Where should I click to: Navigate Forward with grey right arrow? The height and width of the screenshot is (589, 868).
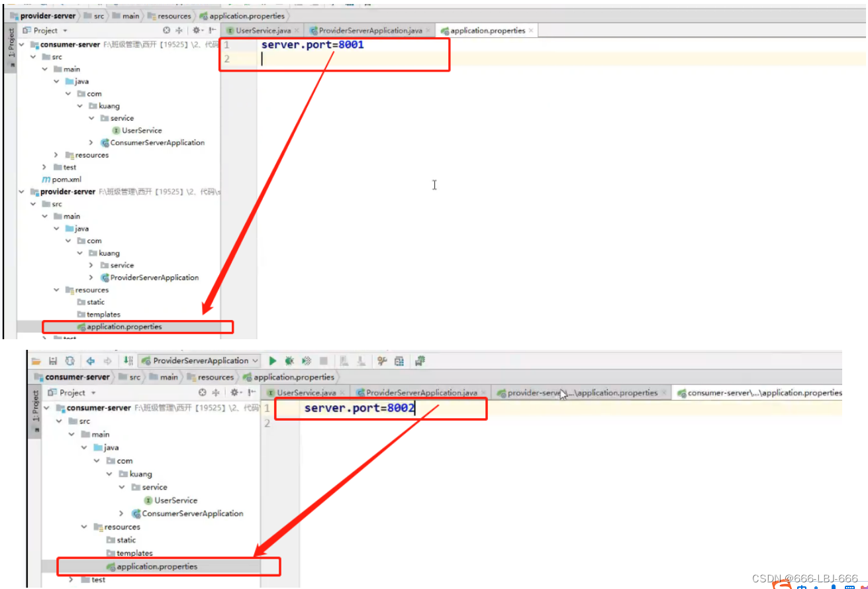point(107,361)
